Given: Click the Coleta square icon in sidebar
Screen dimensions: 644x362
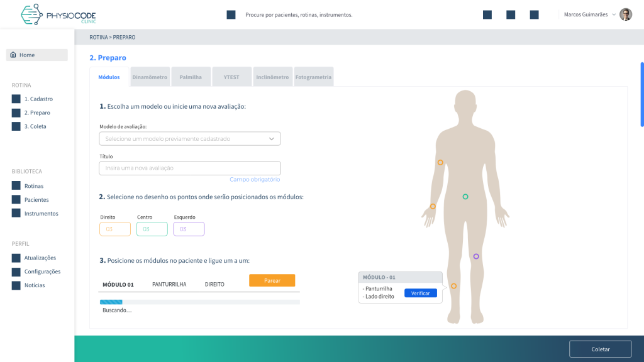Looking at the screenshot, I should tap(16, 126).
